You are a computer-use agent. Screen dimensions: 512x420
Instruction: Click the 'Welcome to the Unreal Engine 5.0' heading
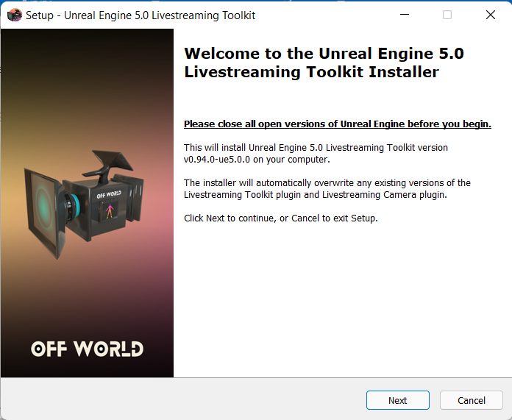pos(324,63)
